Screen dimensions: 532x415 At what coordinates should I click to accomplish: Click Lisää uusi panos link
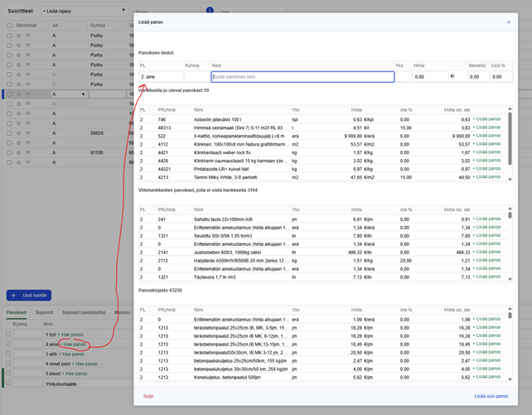pos(491,396)
